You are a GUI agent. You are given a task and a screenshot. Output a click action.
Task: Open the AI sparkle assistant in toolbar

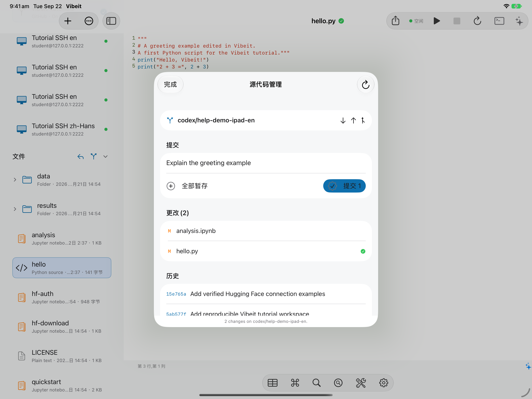519,21
